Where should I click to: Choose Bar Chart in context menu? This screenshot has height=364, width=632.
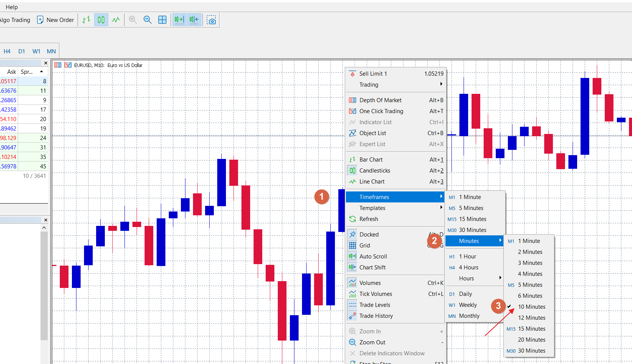click(396, 160)
